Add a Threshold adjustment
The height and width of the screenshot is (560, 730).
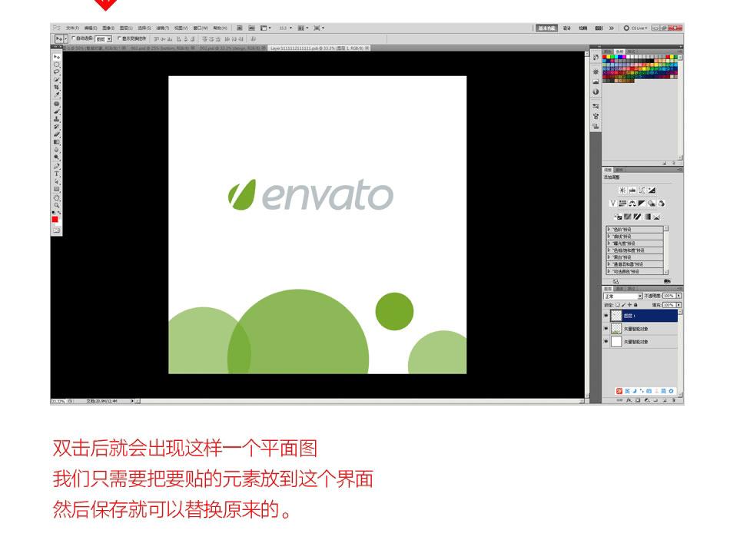tap(637, 217)
